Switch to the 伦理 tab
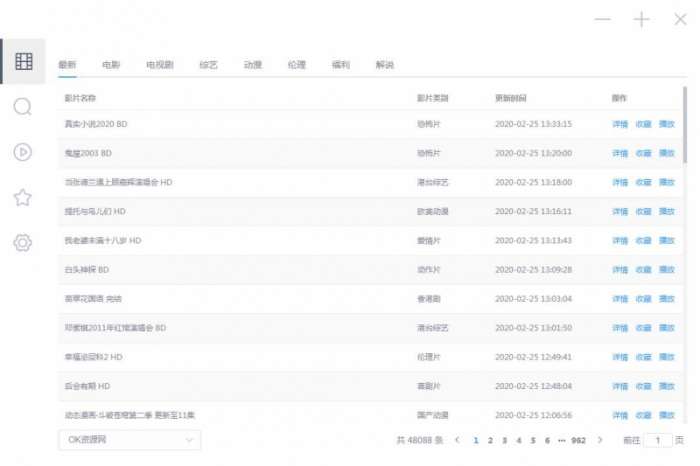This screenshot has height=466, width=700. (x=297, y=65)
